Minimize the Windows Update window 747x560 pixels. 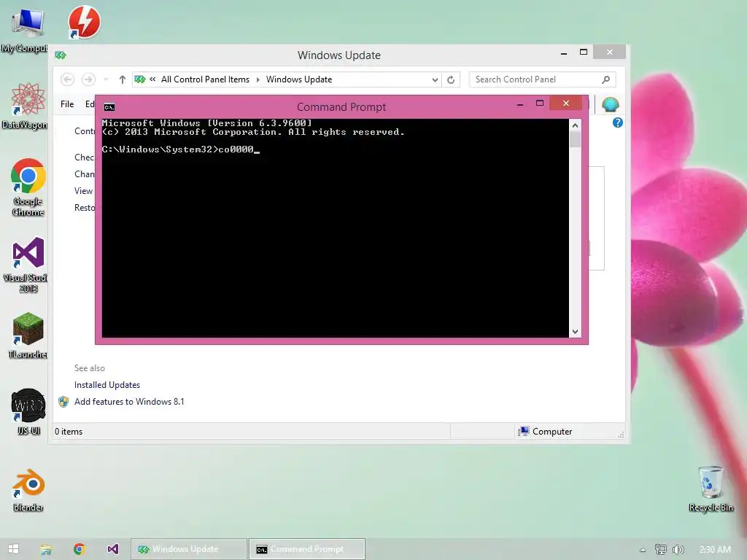(x=564, y=52)
